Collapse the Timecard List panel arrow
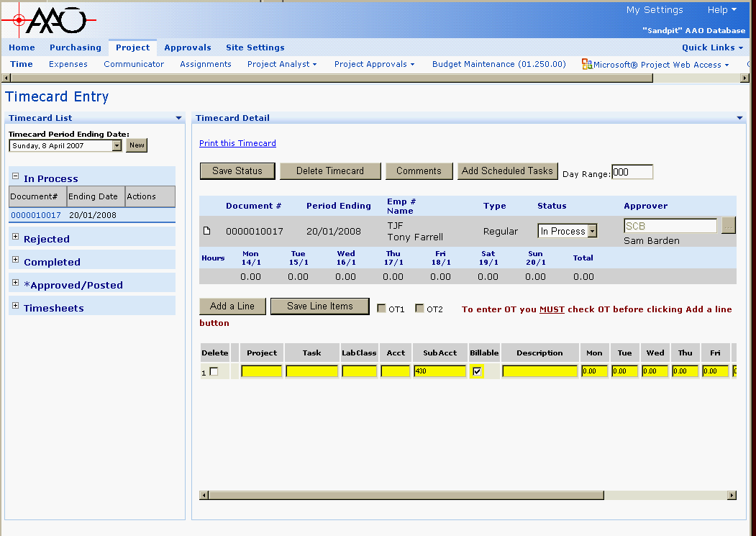Image resolution: width=756 pixels, height=536 pixels. (178, 118)
